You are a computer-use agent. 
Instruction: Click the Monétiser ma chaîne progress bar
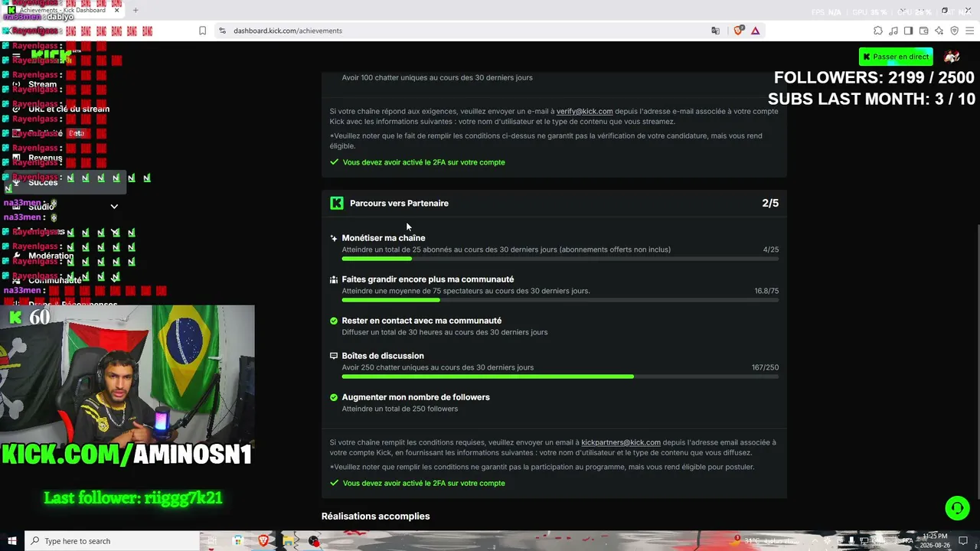560,259
